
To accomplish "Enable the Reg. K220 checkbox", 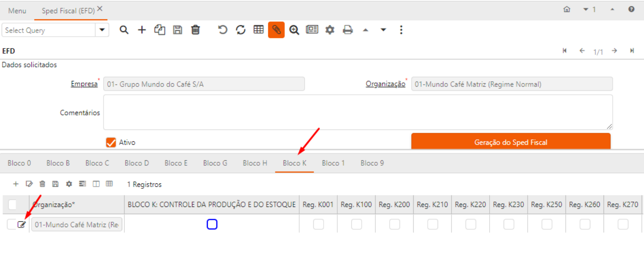I will click(471, 224).
